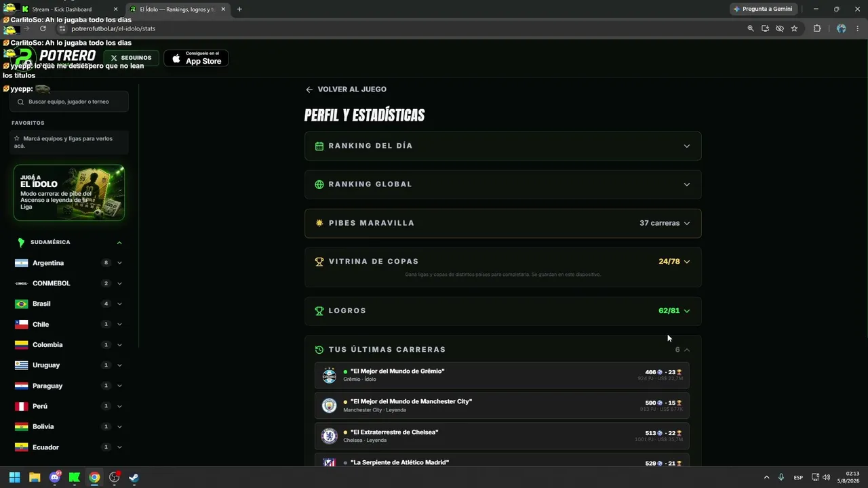
Task: Close the El Ídolo tab
Action: point(222,9)
